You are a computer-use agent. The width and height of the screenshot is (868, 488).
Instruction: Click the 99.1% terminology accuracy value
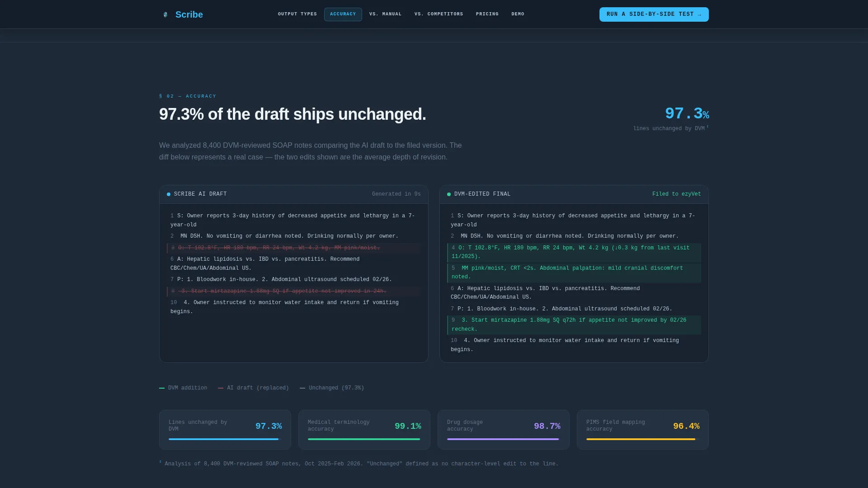click(408, 426)
